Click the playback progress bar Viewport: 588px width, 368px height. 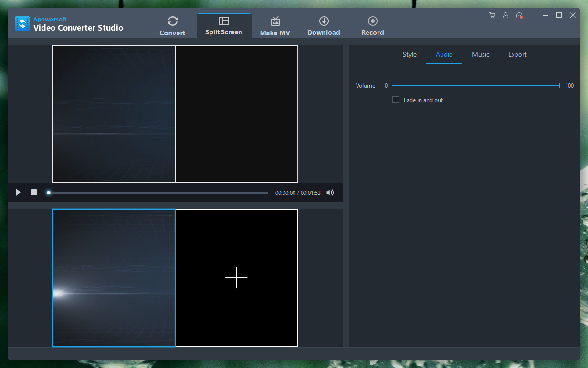[158, 193]
